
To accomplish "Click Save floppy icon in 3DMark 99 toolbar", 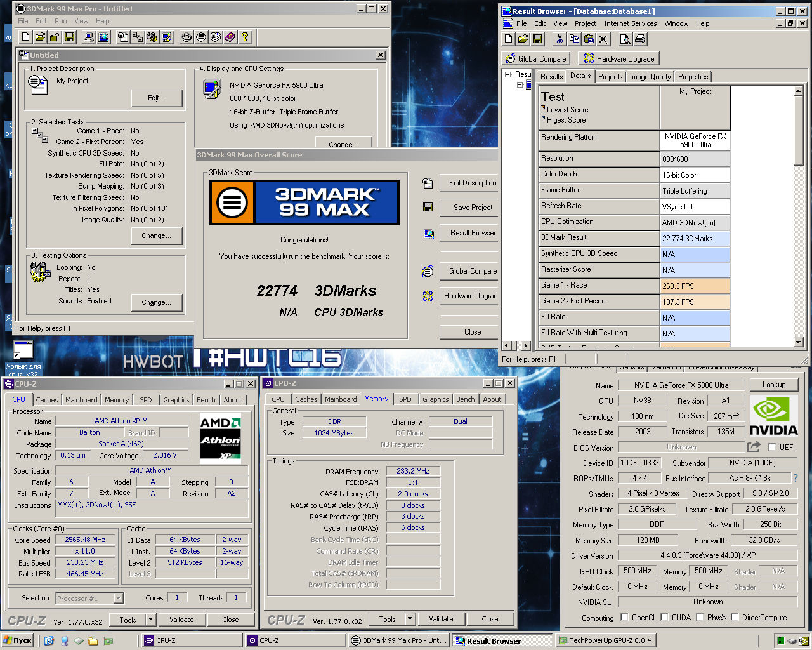I will 70,37.
